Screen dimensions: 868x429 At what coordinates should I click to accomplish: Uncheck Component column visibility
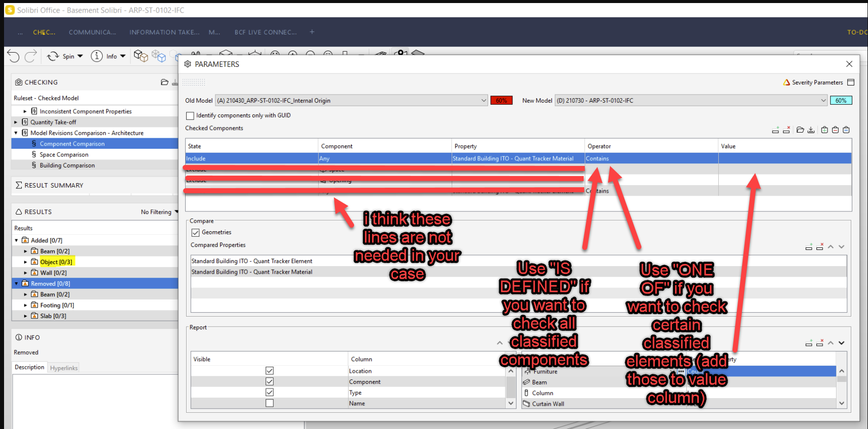tap(270, 381)
